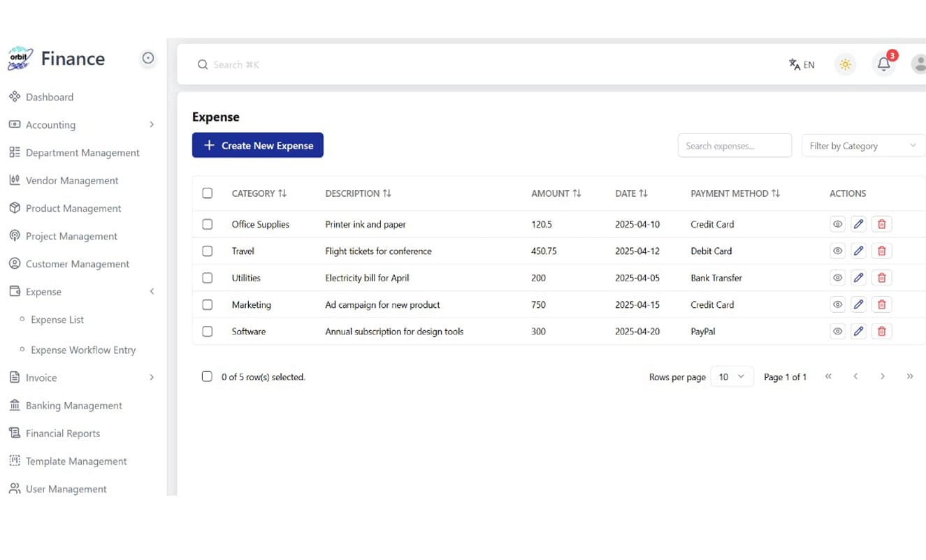View the Marketing expense details
Viewport: 926px width, 560px height.
pyautogui.click(x=837, y=304)
